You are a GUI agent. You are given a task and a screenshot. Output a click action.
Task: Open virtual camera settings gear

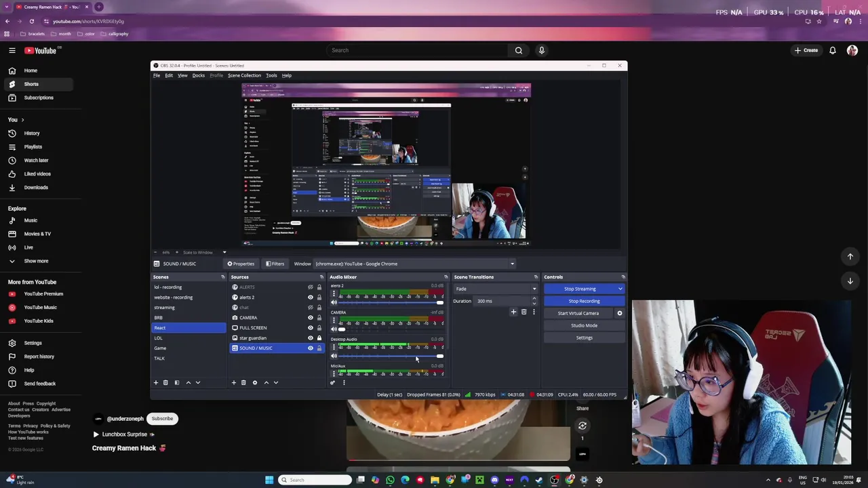[619, 313]
